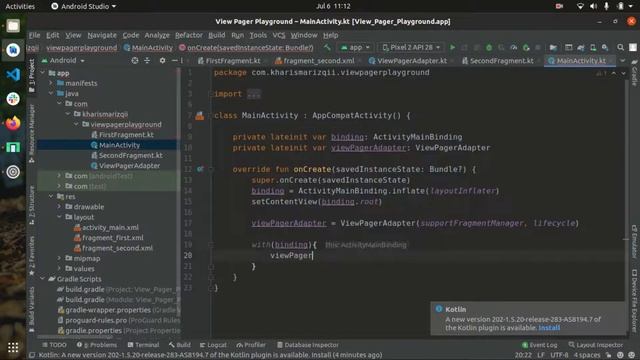Image resolution: width=640 pixels, height=360 pixels.
Task: Click the Make Project hammer icon
Action: pyautogui.click(x=327, y=47)
